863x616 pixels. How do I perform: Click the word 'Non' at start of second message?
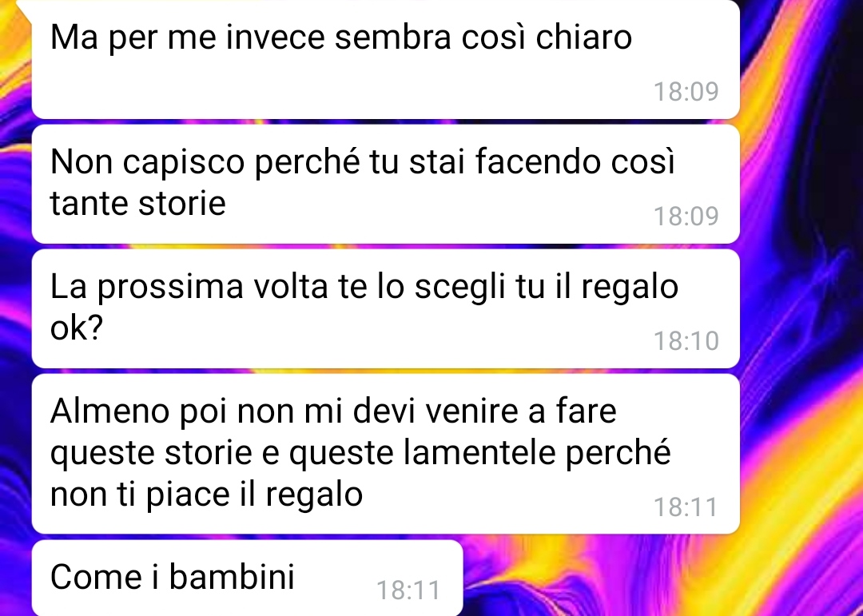pos(82,161)
